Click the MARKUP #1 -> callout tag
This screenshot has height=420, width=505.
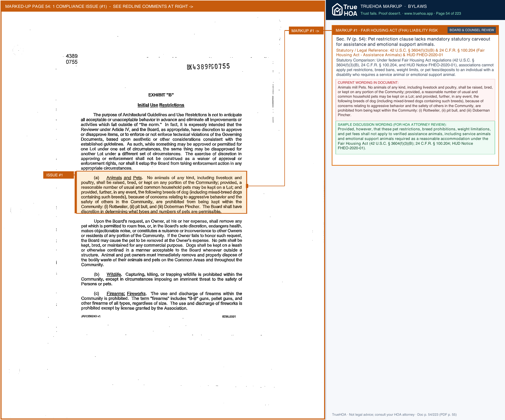click(x=306, y=31)
